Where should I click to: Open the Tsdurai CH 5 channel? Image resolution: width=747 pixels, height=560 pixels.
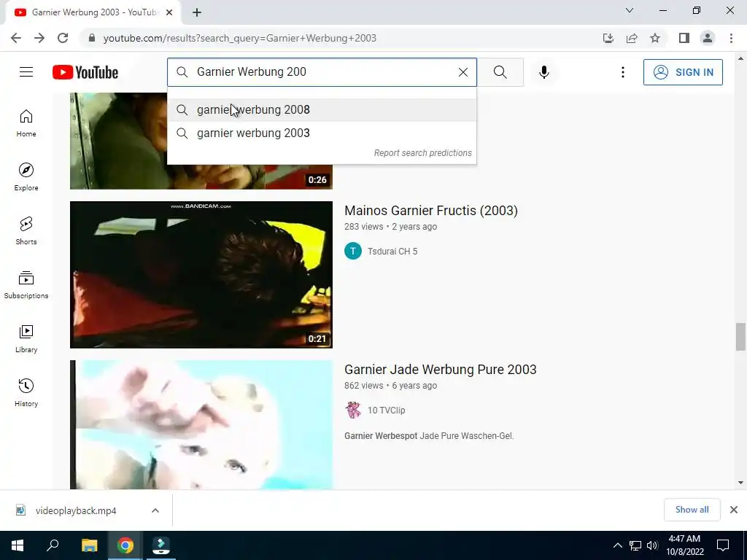tap(392, 252)
